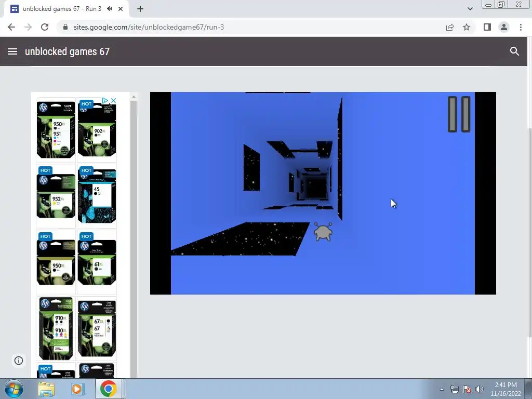The width and height of the screenshot is (532, 399).
Task: Open the Action Center flag icon
Action: pos(467,389)
